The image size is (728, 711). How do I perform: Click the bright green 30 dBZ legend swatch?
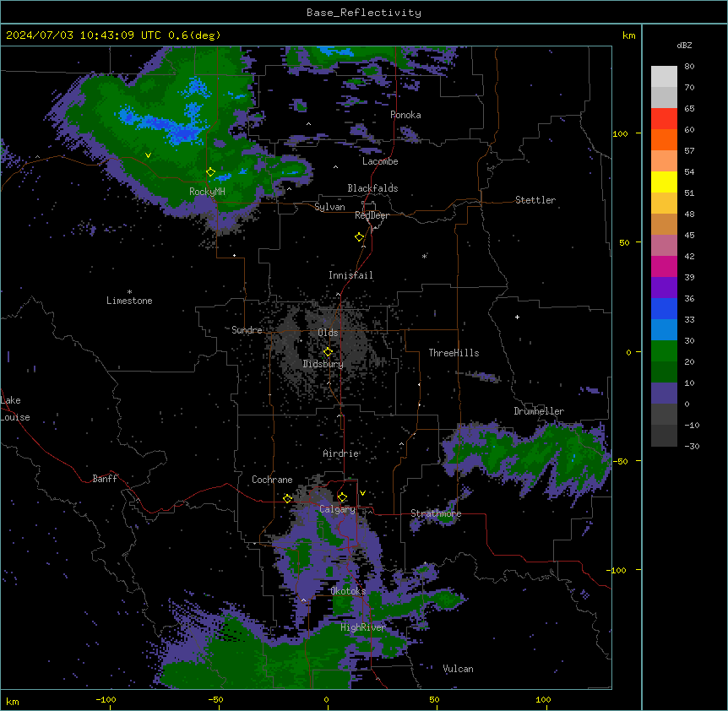coord(664,351)
